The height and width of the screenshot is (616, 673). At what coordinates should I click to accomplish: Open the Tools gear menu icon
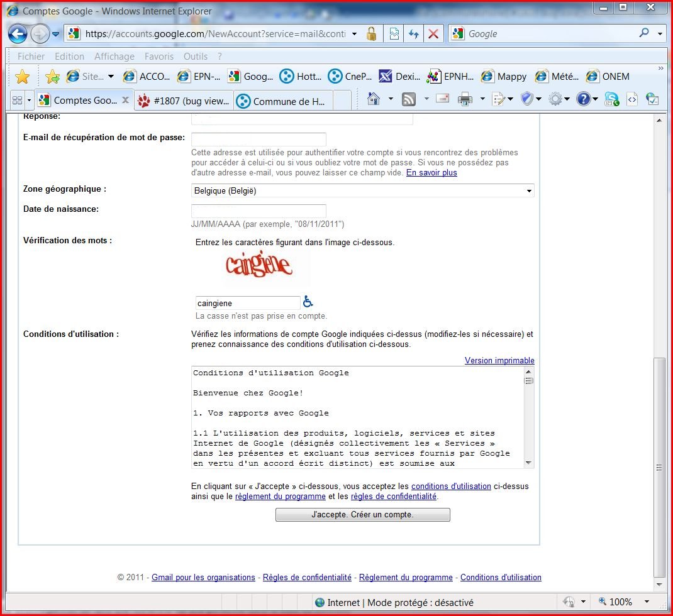coord(559,99)
